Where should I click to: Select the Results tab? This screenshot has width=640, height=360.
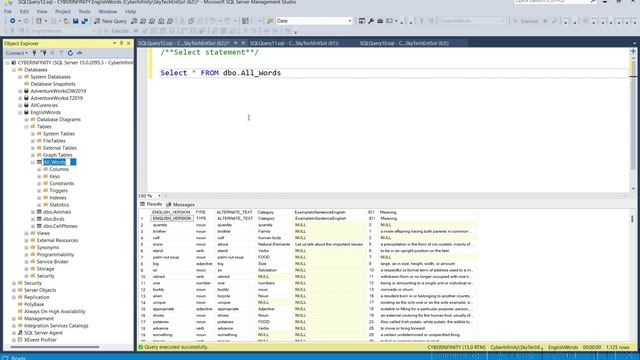tap(151, 204)
